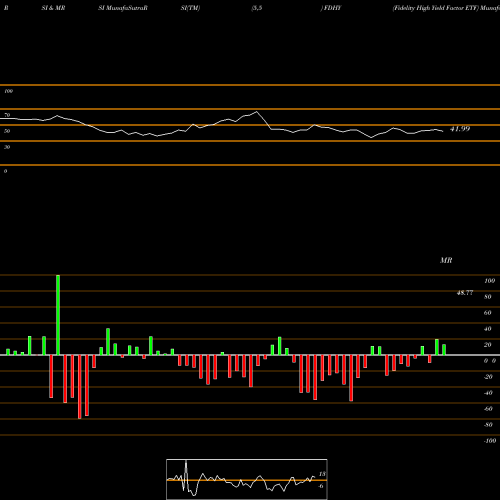Click the value -6 in mini chart
500x500 pixels.
pos(321,486)
